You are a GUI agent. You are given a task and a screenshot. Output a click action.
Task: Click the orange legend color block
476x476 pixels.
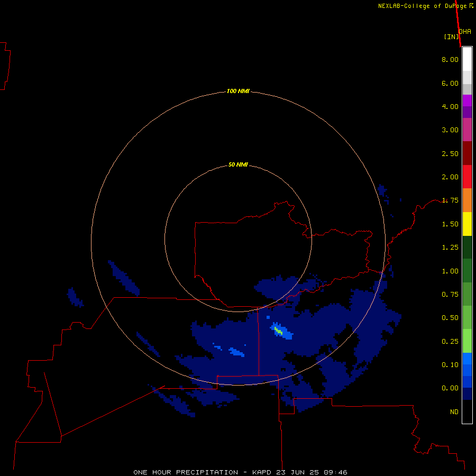[x=467, y=200]
